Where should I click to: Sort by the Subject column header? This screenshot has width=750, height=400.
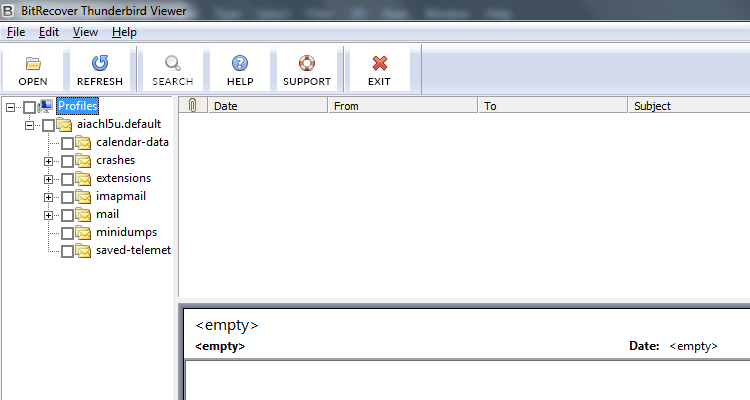coord(689,105)
